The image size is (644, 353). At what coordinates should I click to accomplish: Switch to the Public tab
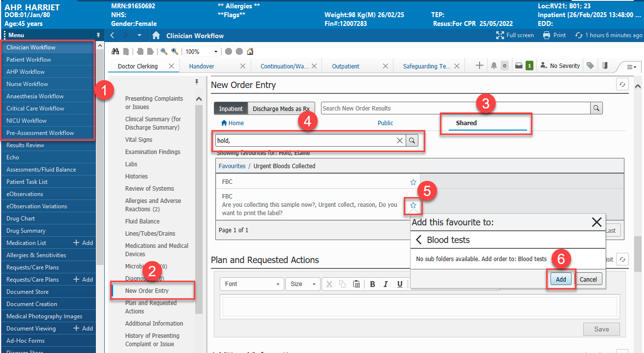pyautogui.click(x=386, y=123)
